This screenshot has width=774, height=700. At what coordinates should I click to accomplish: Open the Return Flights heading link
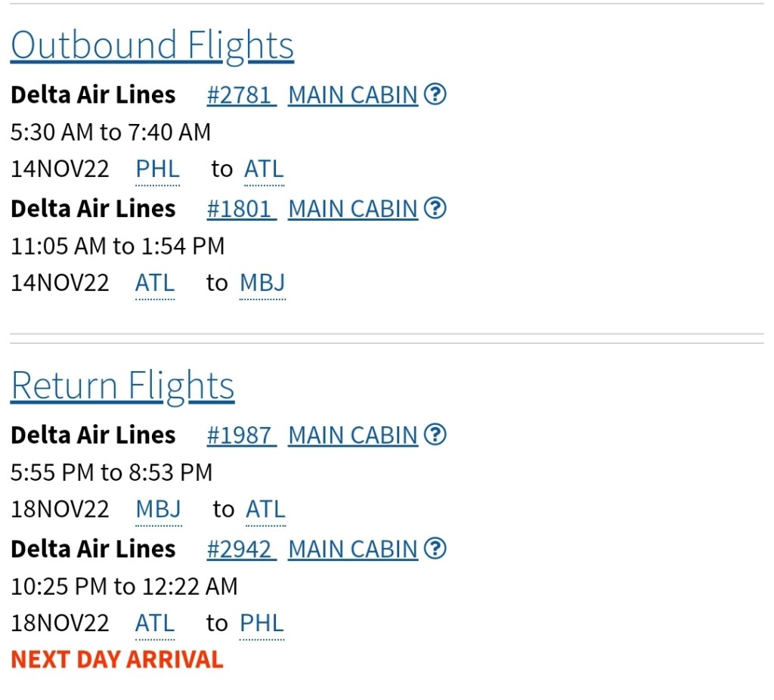[122, 386]
